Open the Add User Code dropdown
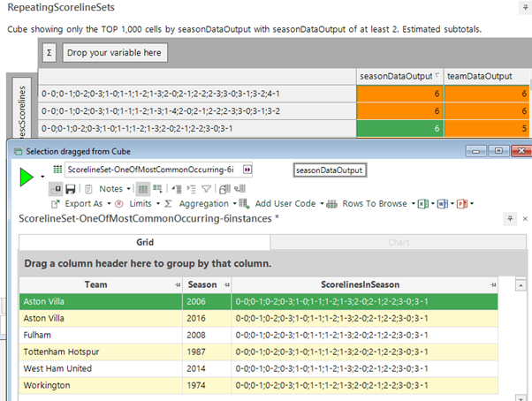 [289, 204]
